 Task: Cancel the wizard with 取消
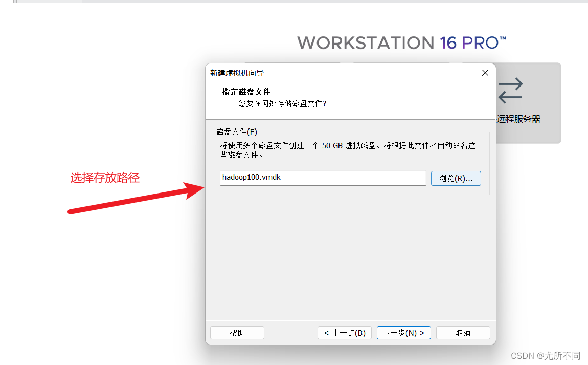tap(463, 333)
